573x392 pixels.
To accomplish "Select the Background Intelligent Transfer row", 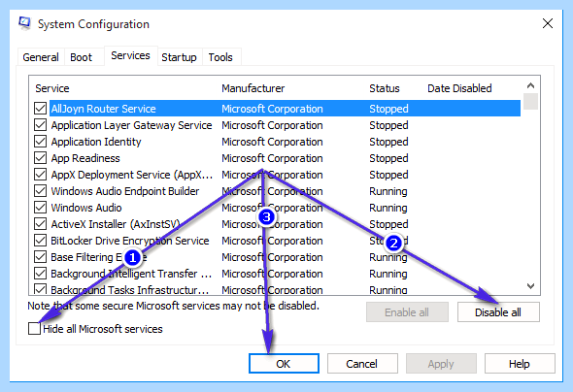I will [278, 274].
